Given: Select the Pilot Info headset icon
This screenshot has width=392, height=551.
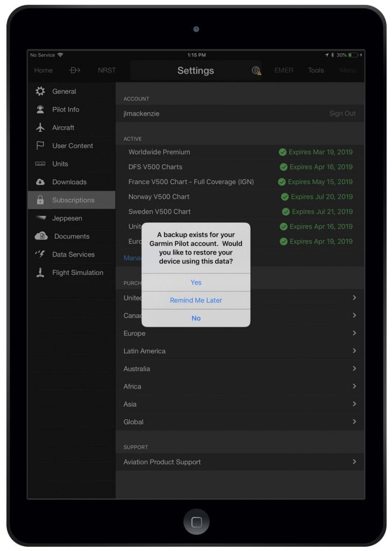Looking at the screenshot, I should (x=40, y=110).
